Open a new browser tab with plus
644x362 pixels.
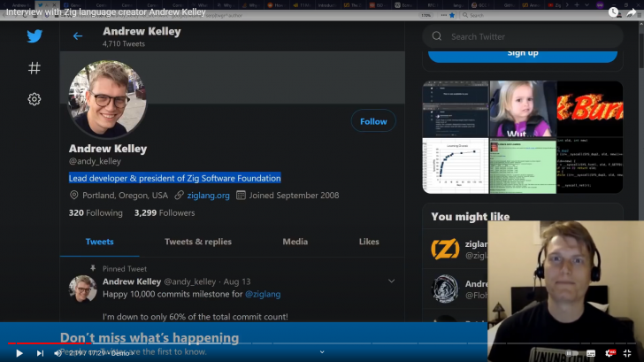[577, 5]
